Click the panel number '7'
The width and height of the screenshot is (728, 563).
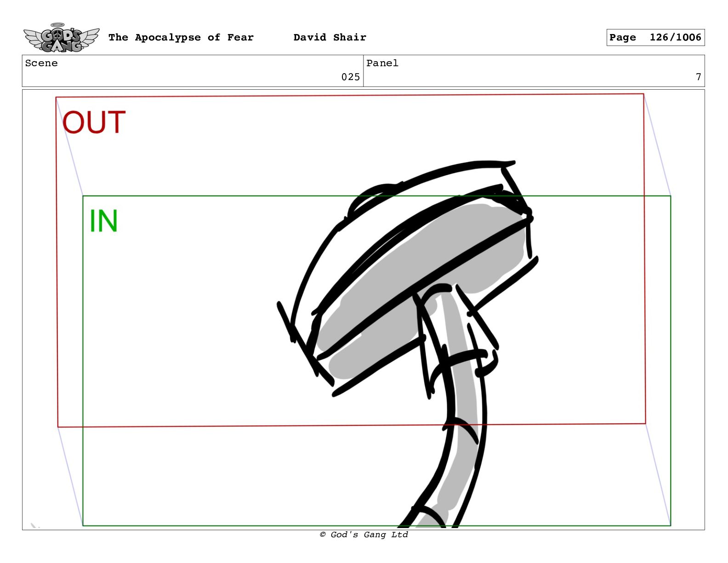699,77
